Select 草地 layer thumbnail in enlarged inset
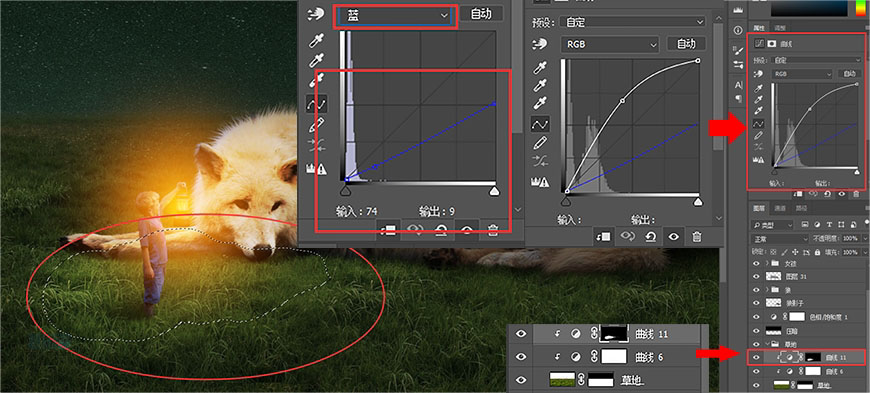The width and height of the screenshot is (870, 393). (562, 380)
